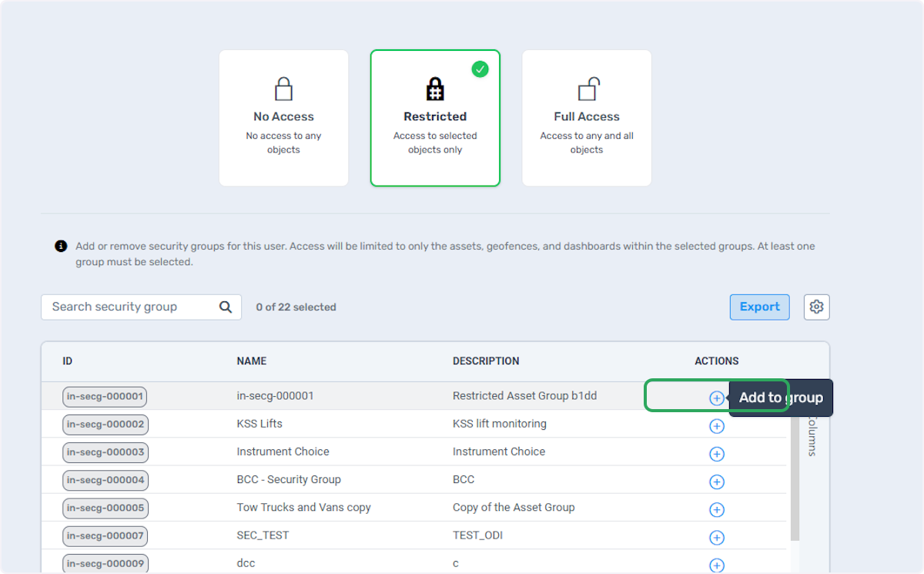Select the name cell KSS Lifts
The height and width of the screenshot is (574, 924).
point(259,424)
